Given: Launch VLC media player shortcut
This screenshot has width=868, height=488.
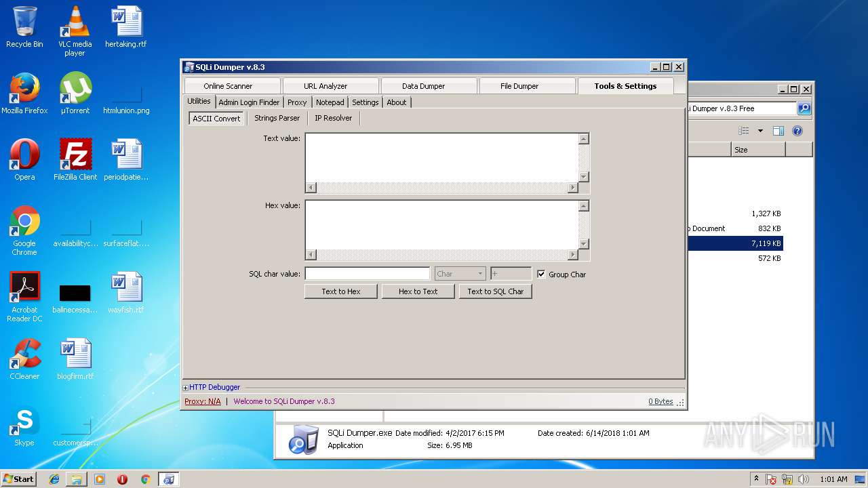Looking at the screenshot, I should click(x=75, y=31).
